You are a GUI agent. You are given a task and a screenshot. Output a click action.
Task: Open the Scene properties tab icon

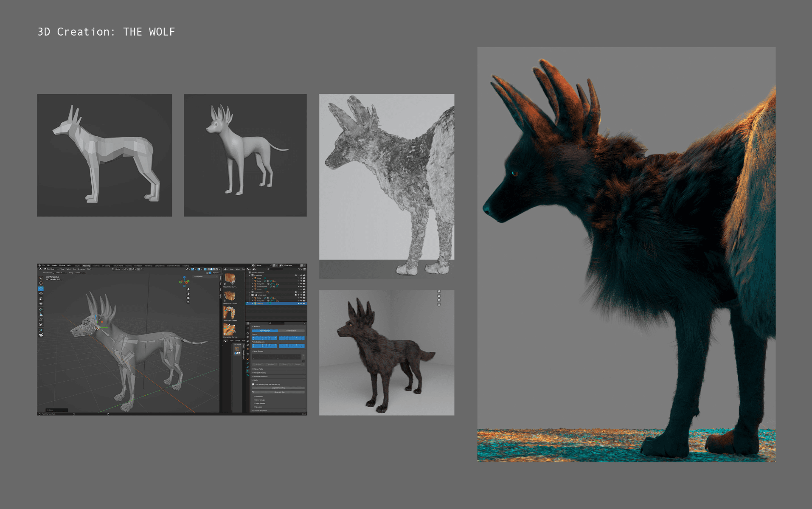coord(247,345)
